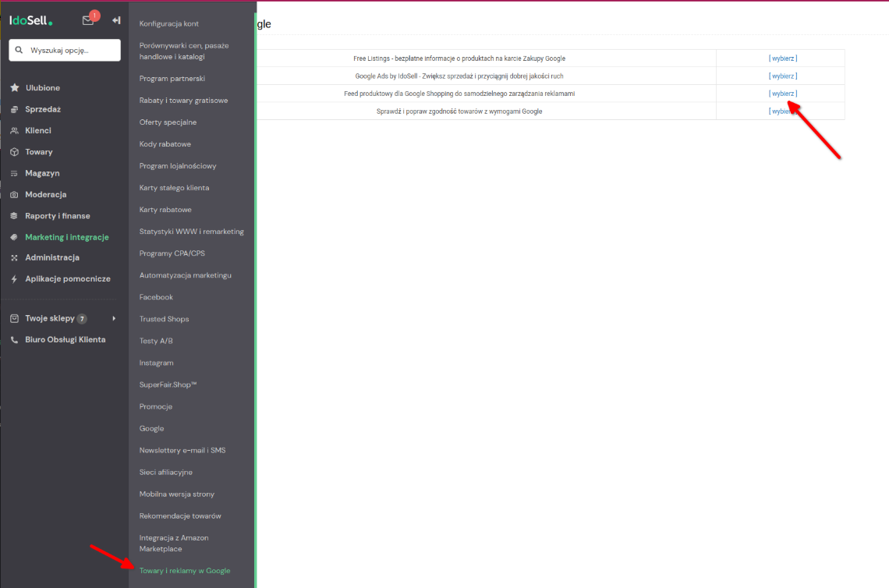
Task: Click the Magazyn icon
Action: pos(14,173)
